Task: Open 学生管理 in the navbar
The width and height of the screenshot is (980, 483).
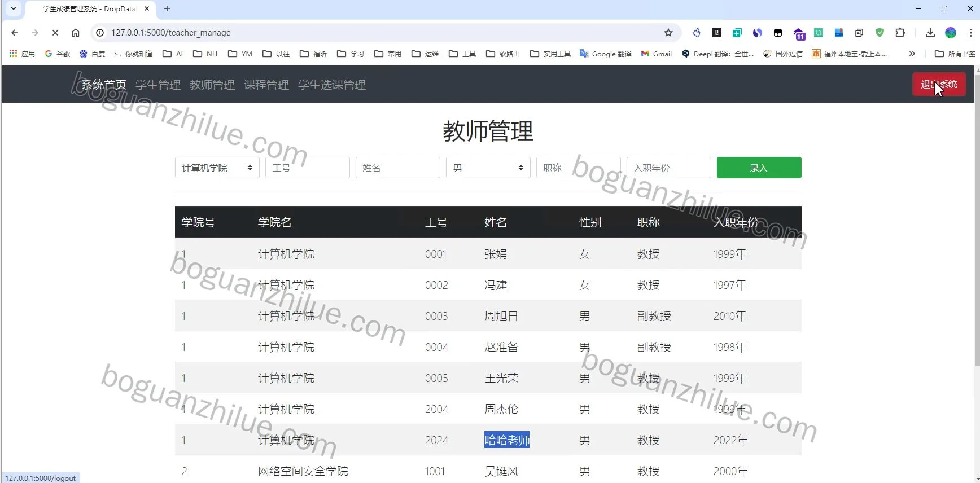Action: 158,85
